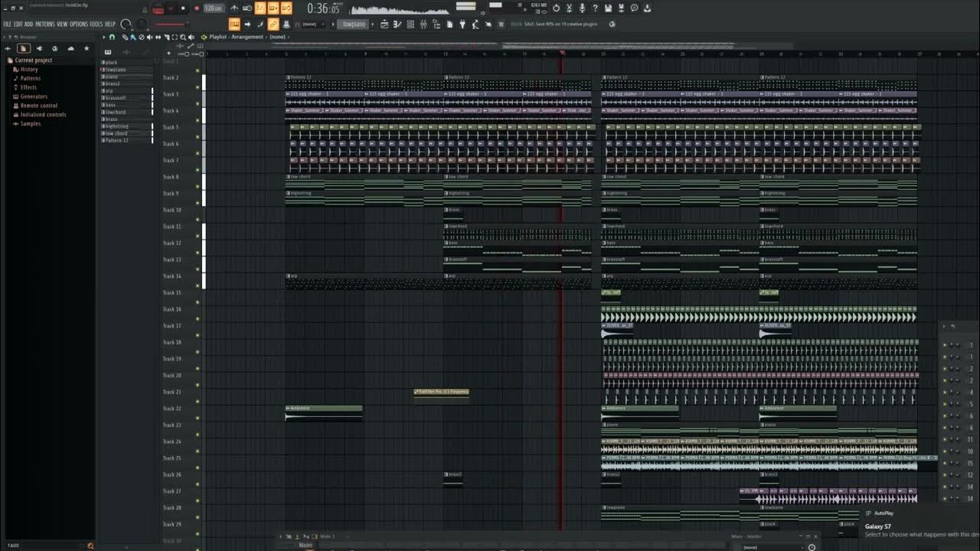Open the playlist view button
This screenshot has height=551, width=980.
pyautogui.click(x=384, y=24)
